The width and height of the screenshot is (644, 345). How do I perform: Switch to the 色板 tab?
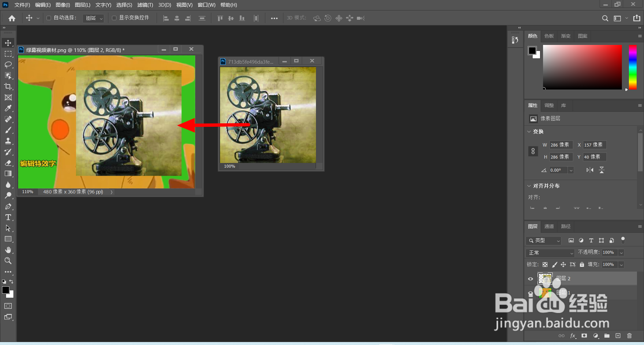pyautogui.click(x=549, y=36)
